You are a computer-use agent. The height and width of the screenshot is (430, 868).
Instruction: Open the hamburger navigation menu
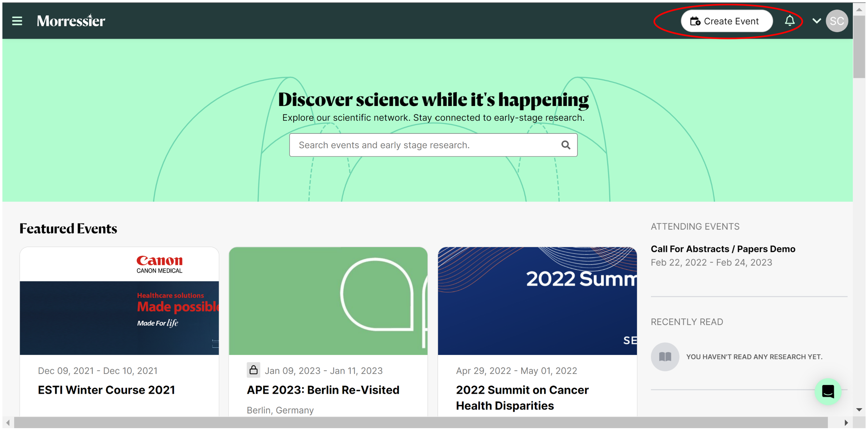tap(17, 21)
